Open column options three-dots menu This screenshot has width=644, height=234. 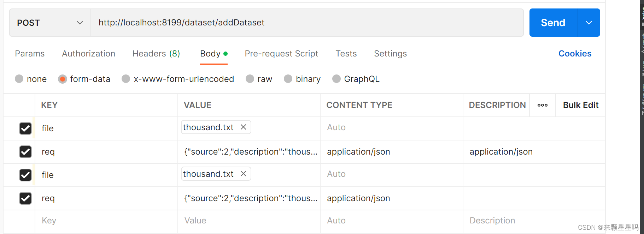(x=542, y=105)
